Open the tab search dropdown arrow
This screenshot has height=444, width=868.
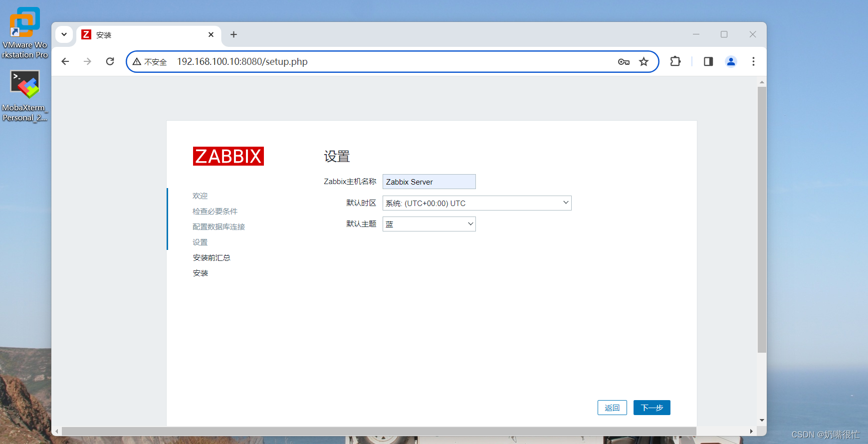click(64, 34)
